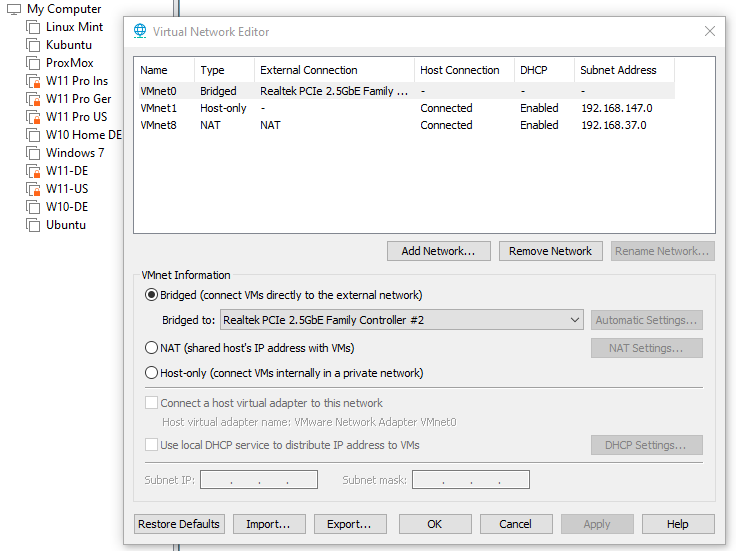This screenshot has width=736, height=551.
Task: Open Automatic Settings
Action: 646,320
